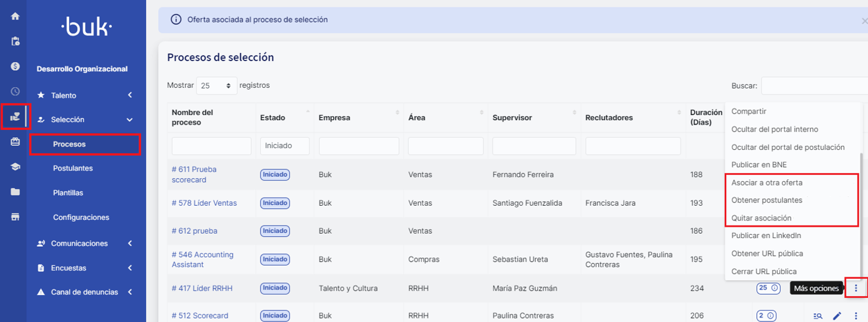Open the # 578 Líder Ventas process
The height and width of the screenshot is (322, 868).
pyautogui.click(x=204, y=203)
